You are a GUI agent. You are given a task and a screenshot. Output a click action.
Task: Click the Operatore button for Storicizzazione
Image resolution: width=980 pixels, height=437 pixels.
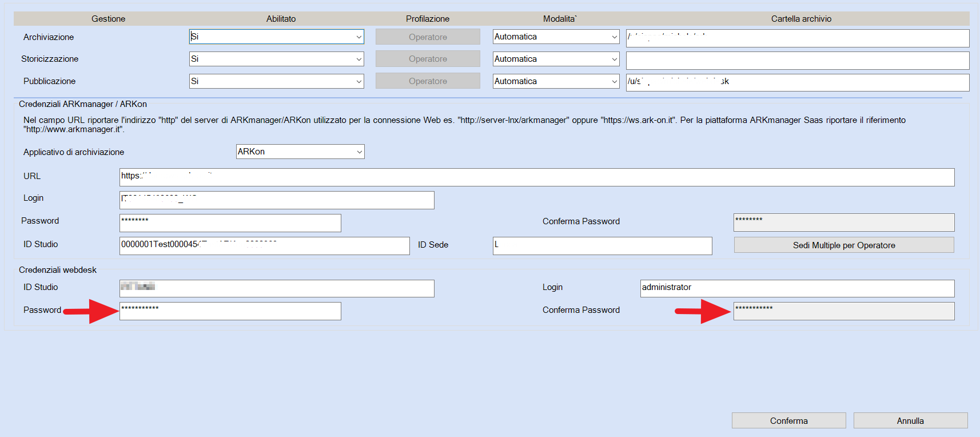[428, 59]
